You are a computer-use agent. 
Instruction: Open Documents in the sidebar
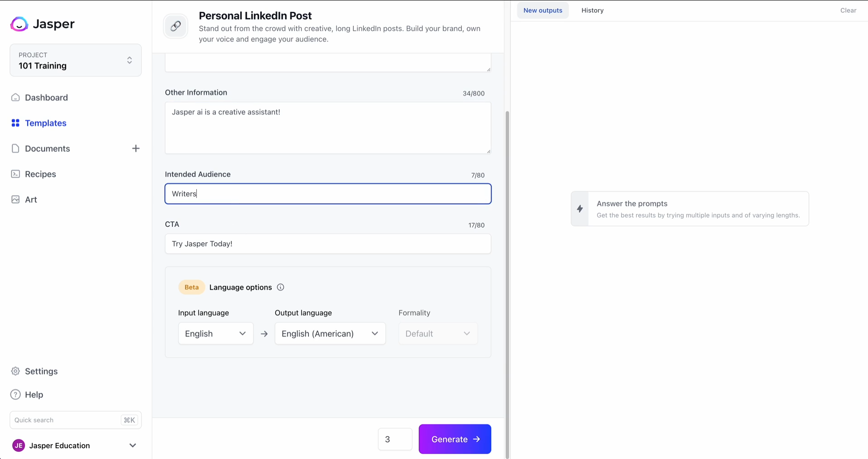[47, 148]
